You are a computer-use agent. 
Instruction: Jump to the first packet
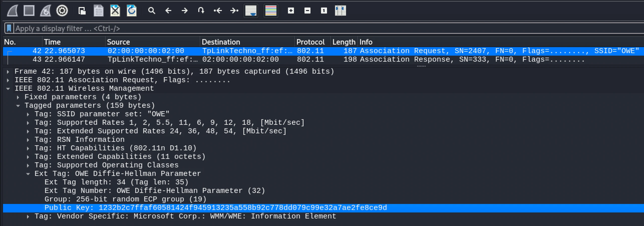pyautogui.click(x=218, y=11)
